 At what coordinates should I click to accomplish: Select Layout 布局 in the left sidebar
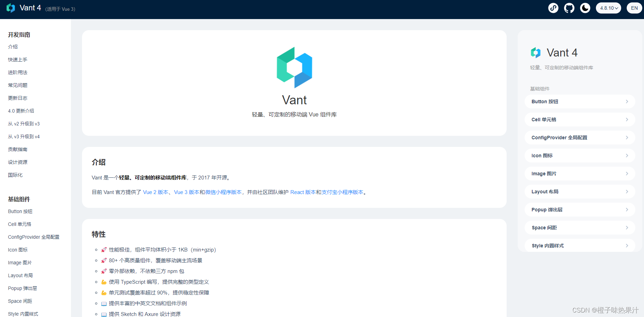(x=20, y=275)
